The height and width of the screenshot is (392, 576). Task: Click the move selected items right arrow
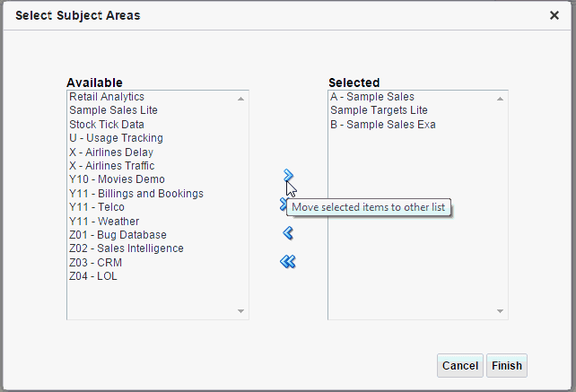point(288,176)
